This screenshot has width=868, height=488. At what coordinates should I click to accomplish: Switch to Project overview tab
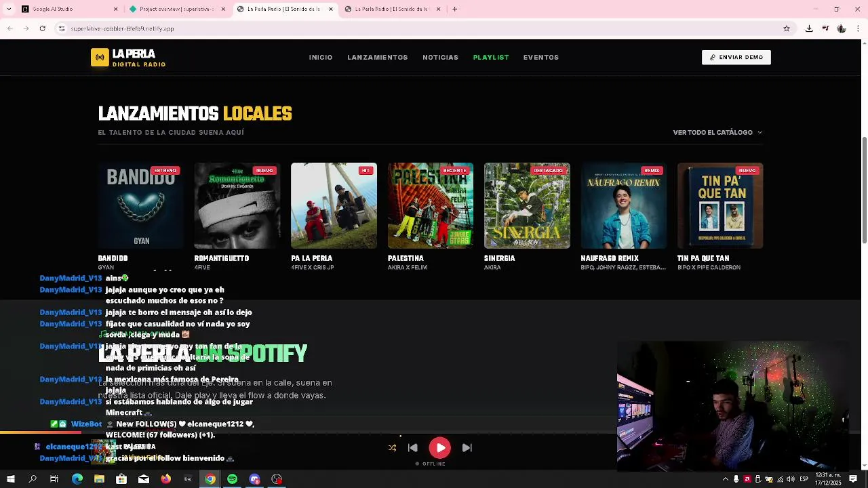pos(176,9)
